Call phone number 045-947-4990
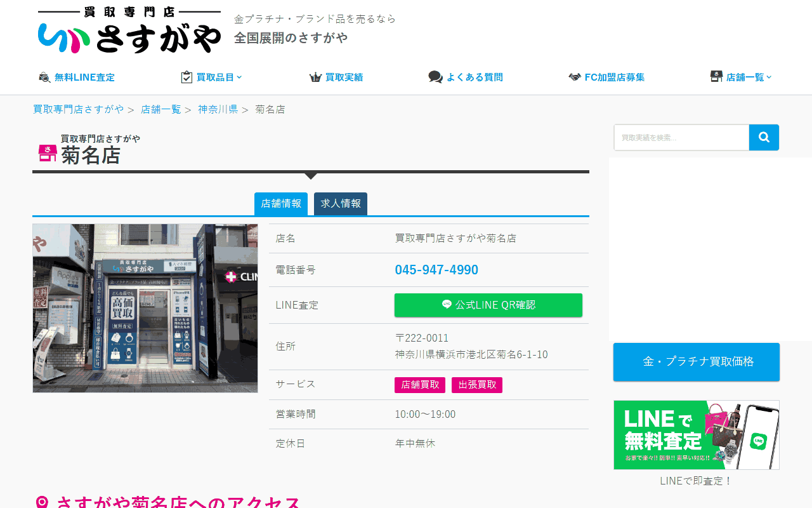This screenshot has height=508, width=812. click(436, 270)
